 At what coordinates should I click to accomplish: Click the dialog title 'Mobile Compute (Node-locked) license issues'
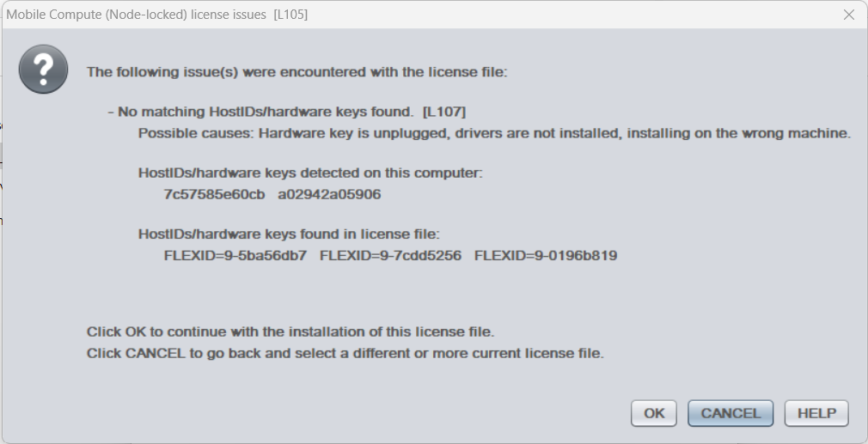click(136, 15)
